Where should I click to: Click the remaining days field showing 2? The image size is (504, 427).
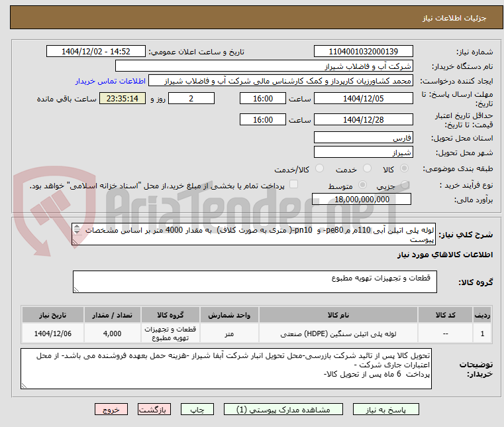tap(191, 99)
